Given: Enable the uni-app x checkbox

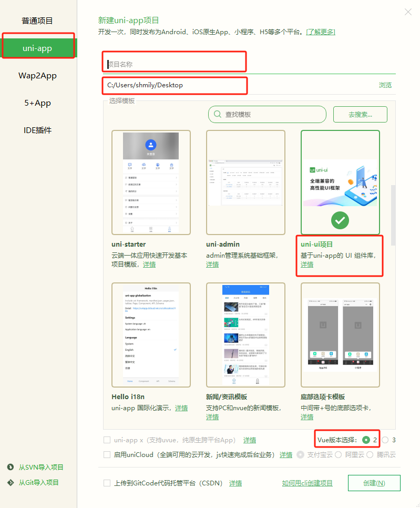Looking at the screenshot, I should (107, 440).
